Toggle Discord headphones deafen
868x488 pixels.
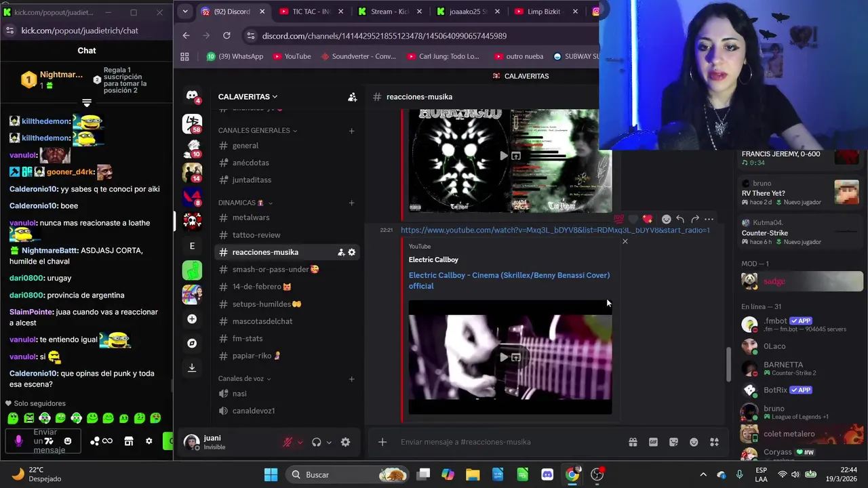316,442
